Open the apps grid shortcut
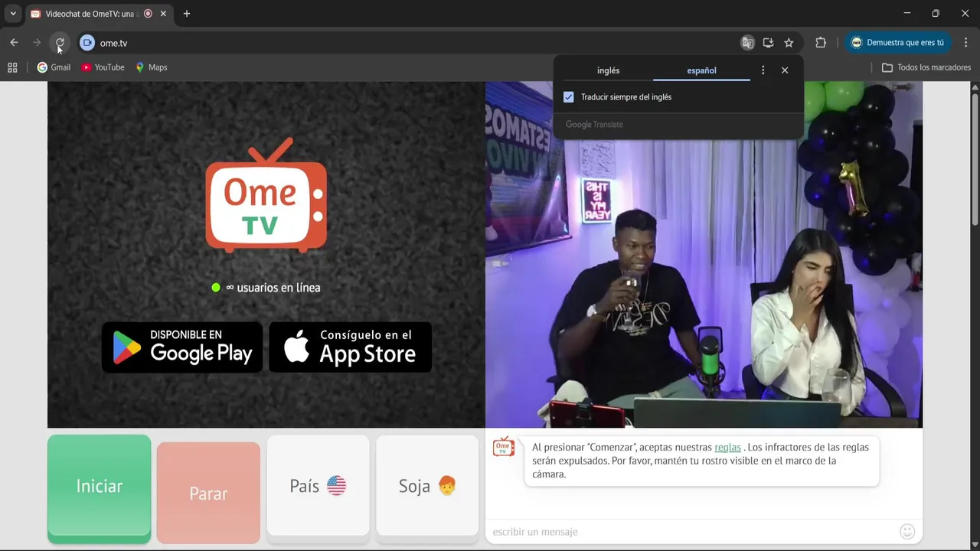 pyautogui.click(x=12, y=67)
